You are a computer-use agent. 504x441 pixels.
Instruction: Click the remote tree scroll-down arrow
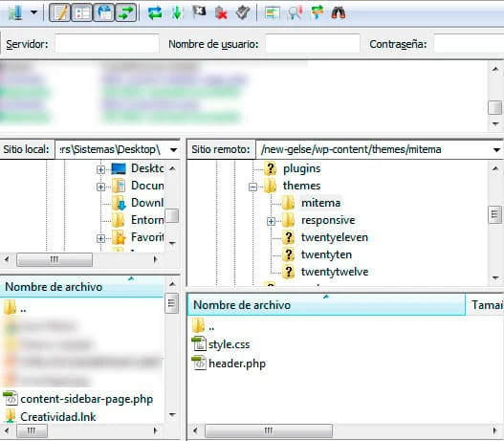[x=495, y=277]
